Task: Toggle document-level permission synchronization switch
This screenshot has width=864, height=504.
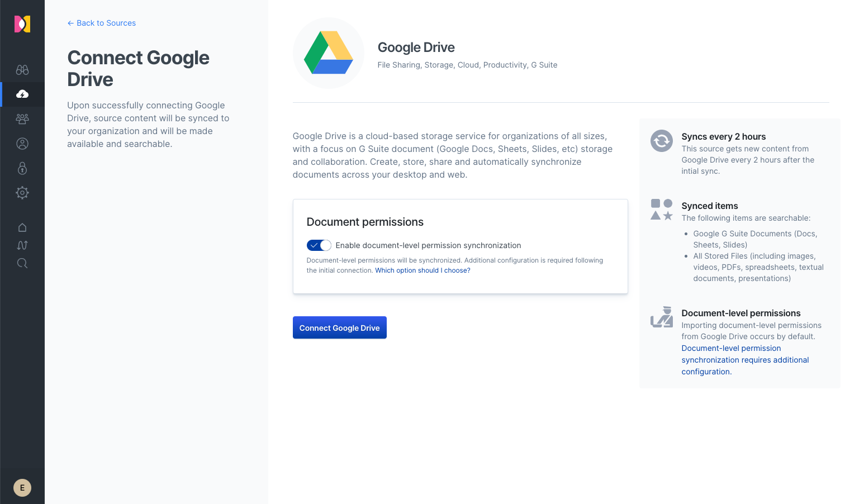Action: click(319, 245)
